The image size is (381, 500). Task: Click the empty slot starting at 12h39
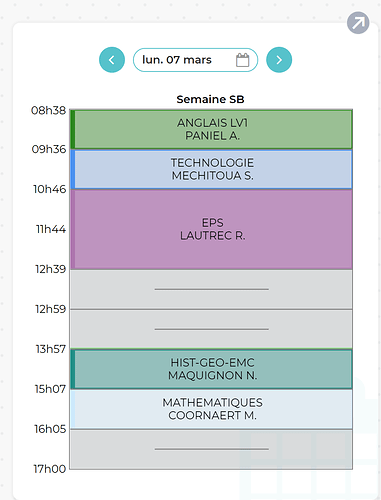211,289
